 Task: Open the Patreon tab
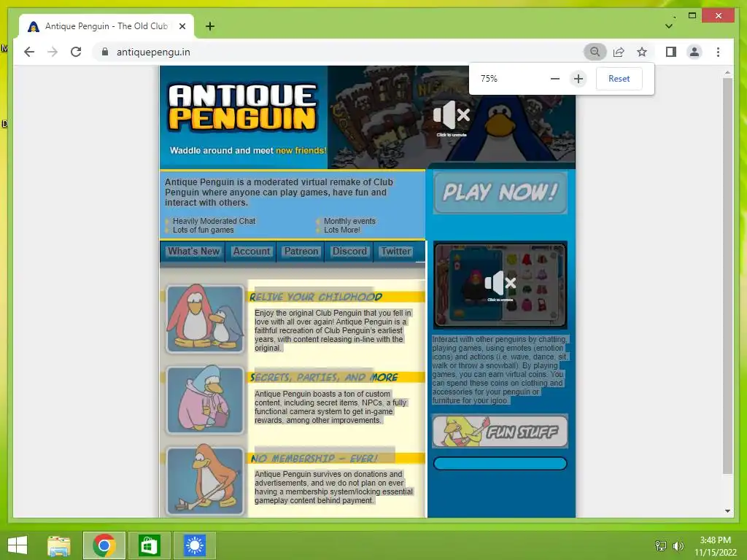click(301, 252)
